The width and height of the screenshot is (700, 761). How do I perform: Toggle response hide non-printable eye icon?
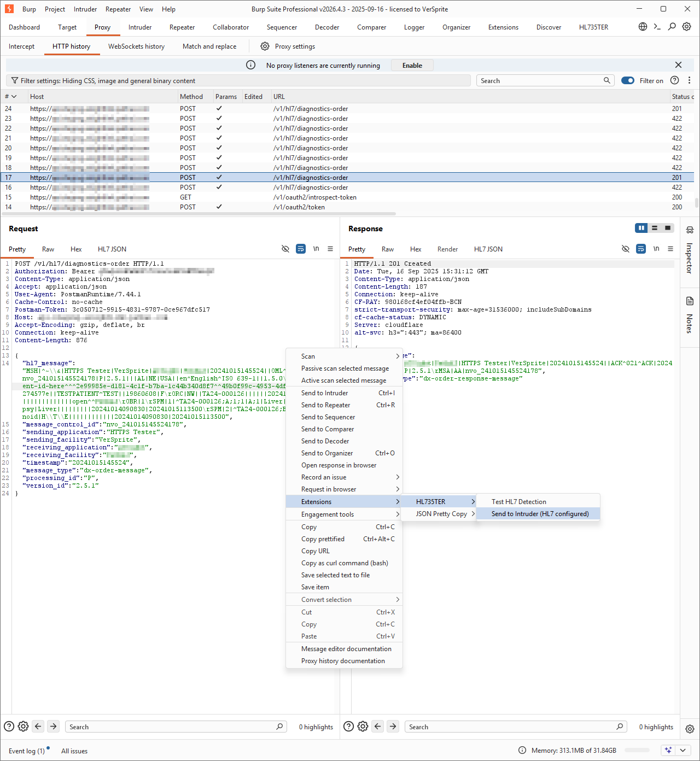626,249
